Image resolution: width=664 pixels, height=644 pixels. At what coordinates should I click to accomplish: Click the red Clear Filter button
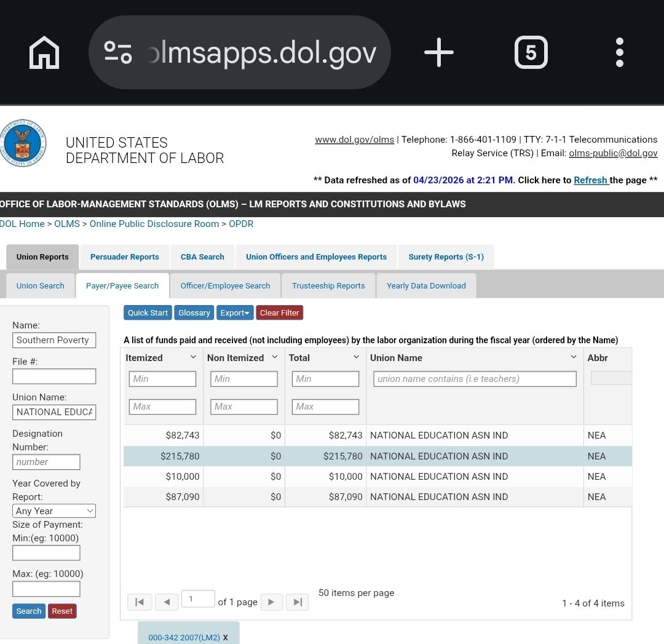(x=280, y=312)
